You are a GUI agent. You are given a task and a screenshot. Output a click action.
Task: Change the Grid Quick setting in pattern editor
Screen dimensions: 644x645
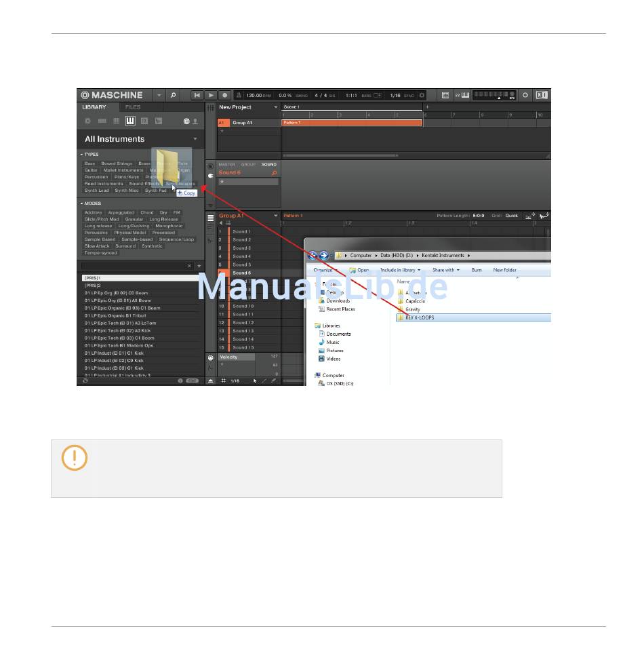tap(512, 216)
